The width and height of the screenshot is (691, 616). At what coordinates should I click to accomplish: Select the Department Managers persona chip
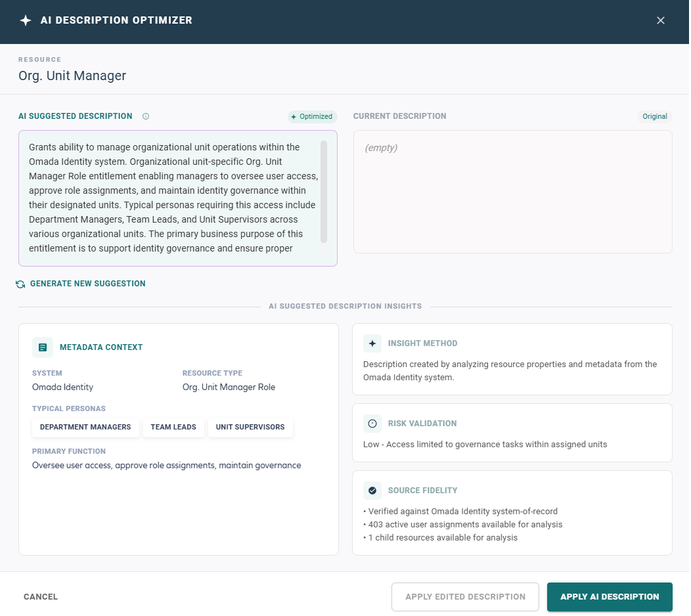point(85,427)
